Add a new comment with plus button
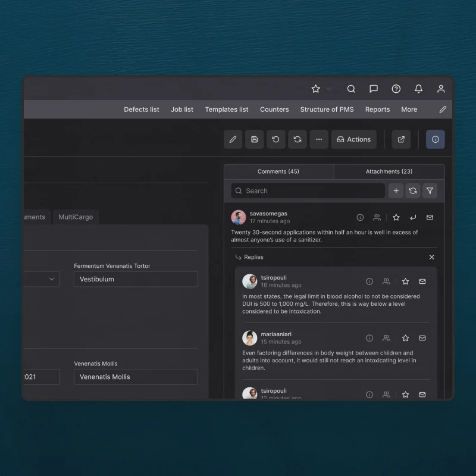 [x=396, y=190]
